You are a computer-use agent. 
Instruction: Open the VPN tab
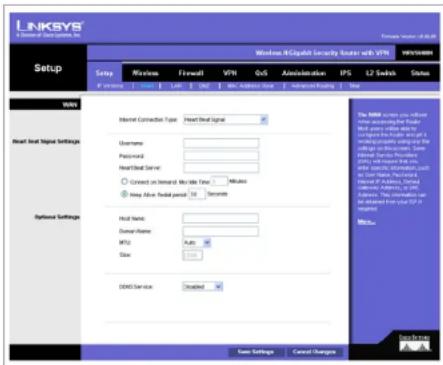pyautogui.click(x=230, y=73)
